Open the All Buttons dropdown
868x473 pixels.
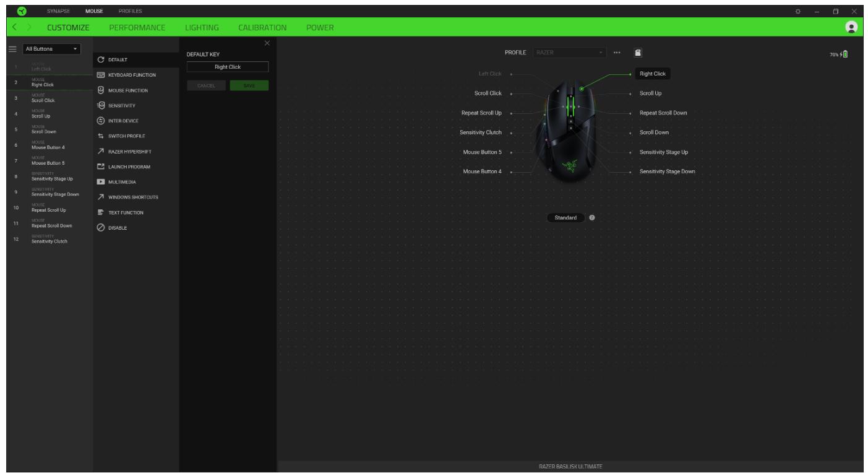coord(51,48)
